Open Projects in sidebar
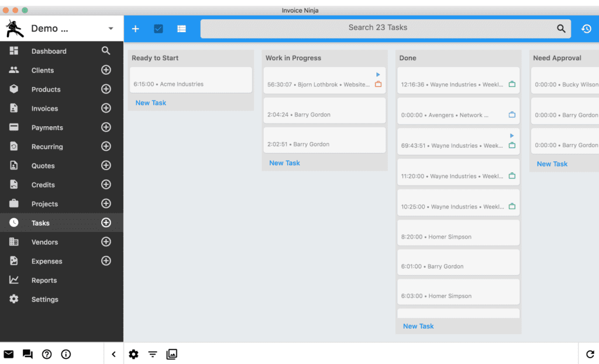The height and width of the screenshot is (364, 599). (x=44, y=204)
